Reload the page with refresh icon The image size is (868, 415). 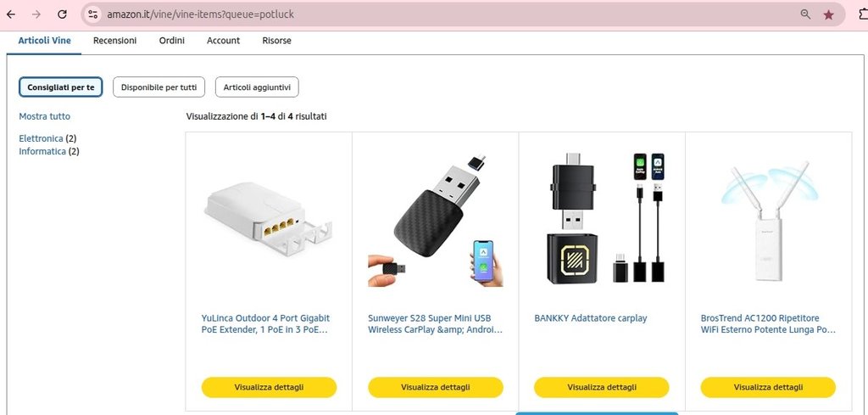[62, 14]
